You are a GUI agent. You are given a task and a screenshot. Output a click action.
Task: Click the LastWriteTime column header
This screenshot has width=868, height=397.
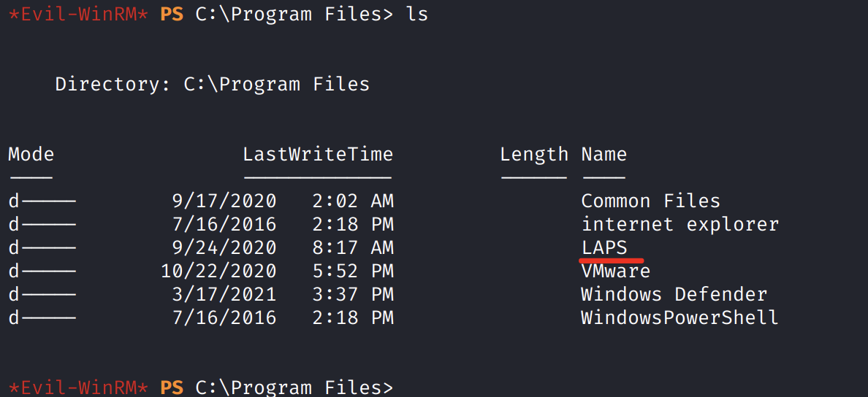pyautogui.click(x=318, y=154)
